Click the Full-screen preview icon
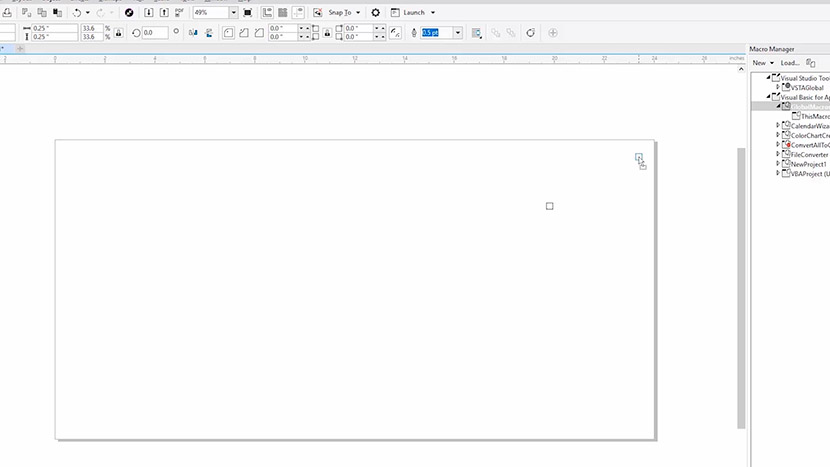 [x=247, y=13]
